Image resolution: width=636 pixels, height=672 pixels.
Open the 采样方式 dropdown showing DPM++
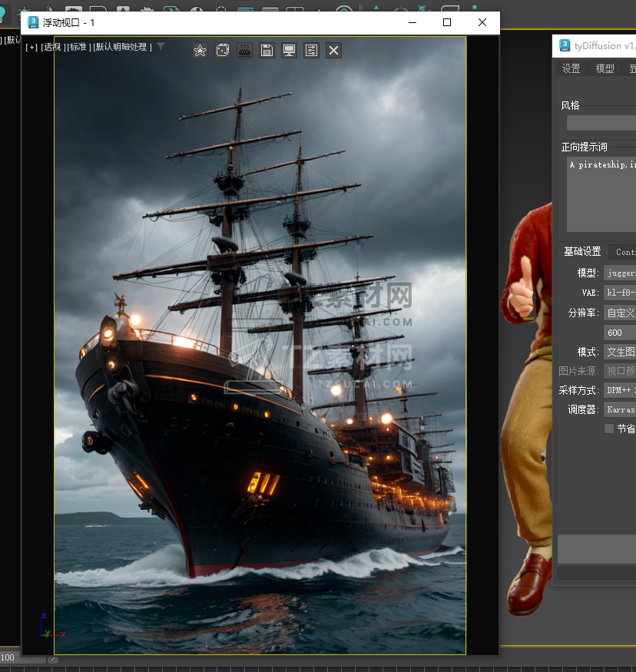620,390
